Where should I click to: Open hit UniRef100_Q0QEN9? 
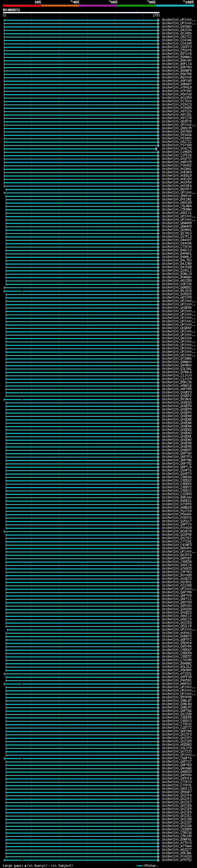(x=176, y=416)
